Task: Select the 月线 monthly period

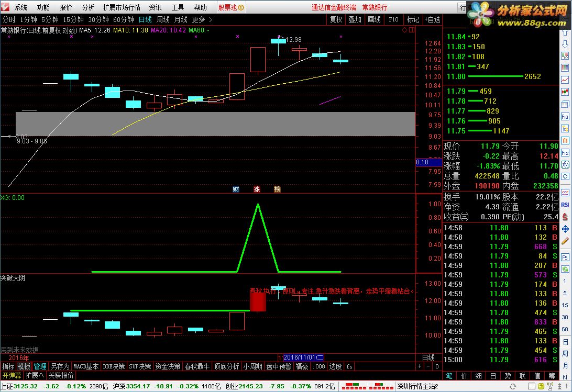Action: [x=181, y=19]
